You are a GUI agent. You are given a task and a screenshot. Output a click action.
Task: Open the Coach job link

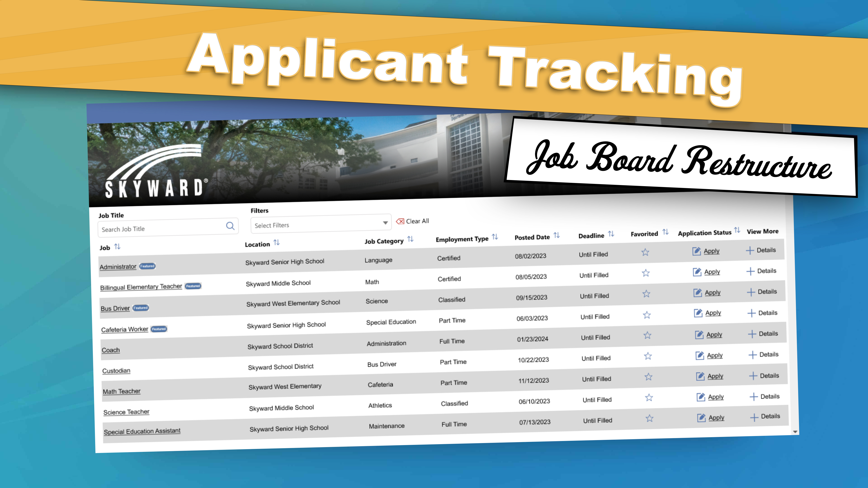[x=111, y=350]
